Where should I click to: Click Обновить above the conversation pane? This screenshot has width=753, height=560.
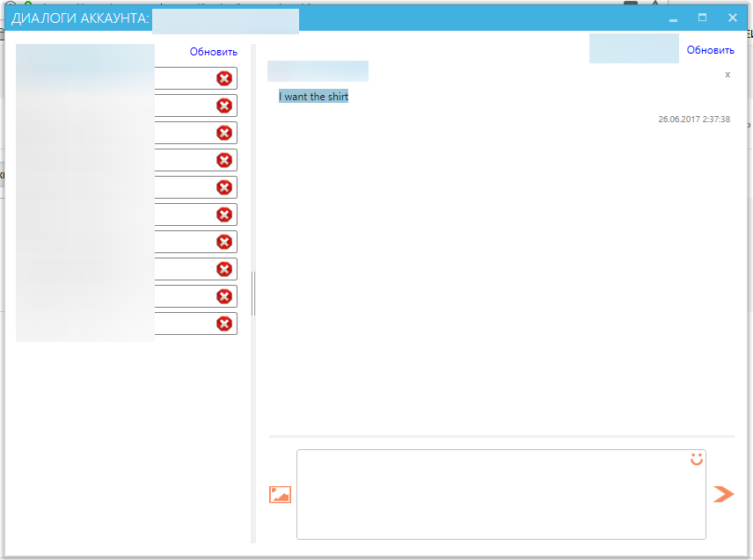[x=710, y=50]
